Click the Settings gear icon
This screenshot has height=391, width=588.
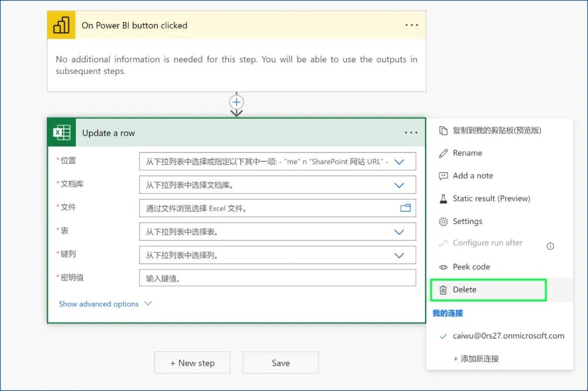point(442,221)
